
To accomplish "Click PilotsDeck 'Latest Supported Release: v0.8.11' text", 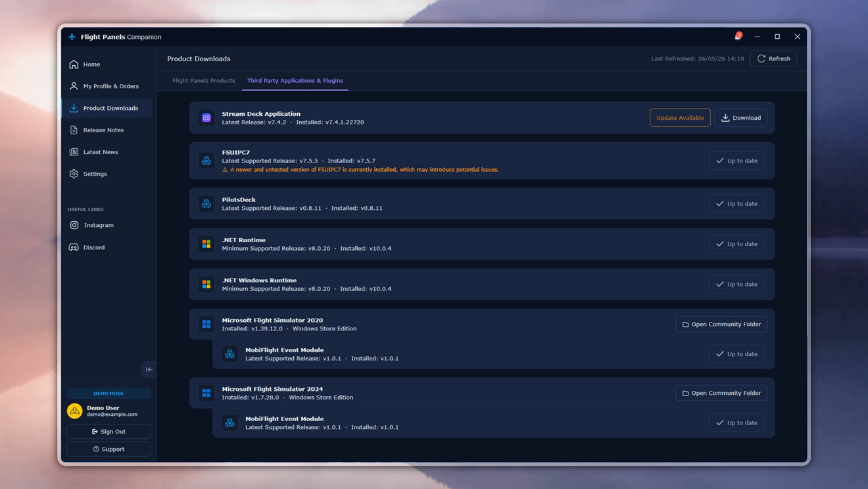I will (272, 208).
